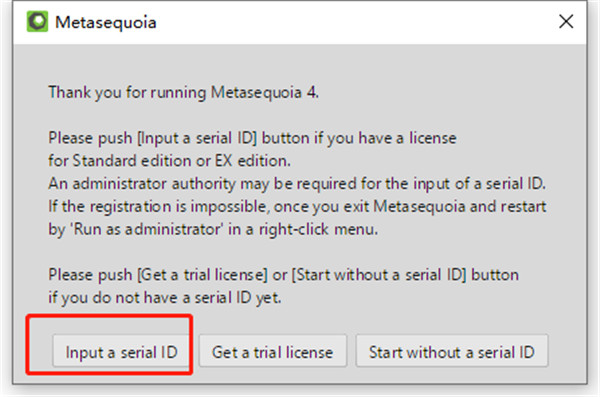Click the Input a serial ID button
This screenshot has width=600, height=397.
(121, 351)
